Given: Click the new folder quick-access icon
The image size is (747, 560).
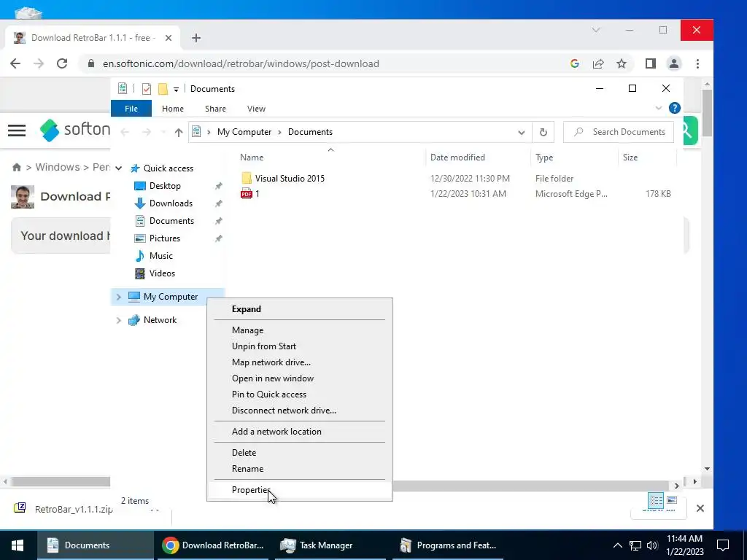Looking at the screenshot, I should pyautogui.click(x=163, y=89).
